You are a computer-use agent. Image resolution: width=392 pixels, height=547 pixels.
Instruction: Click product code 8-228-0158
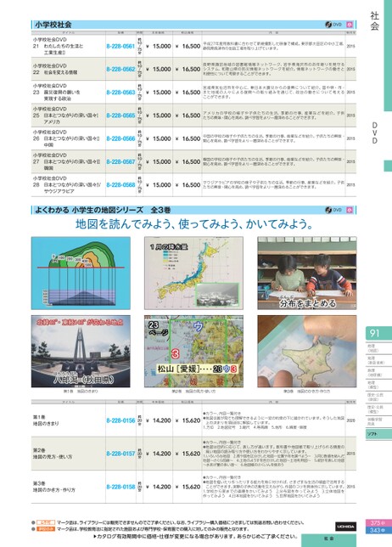120,487
